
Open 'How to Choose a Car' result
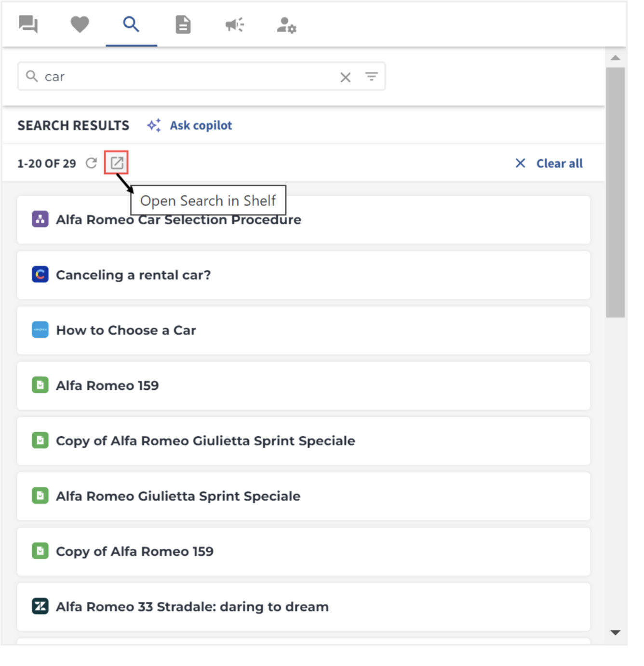(304, 331)
